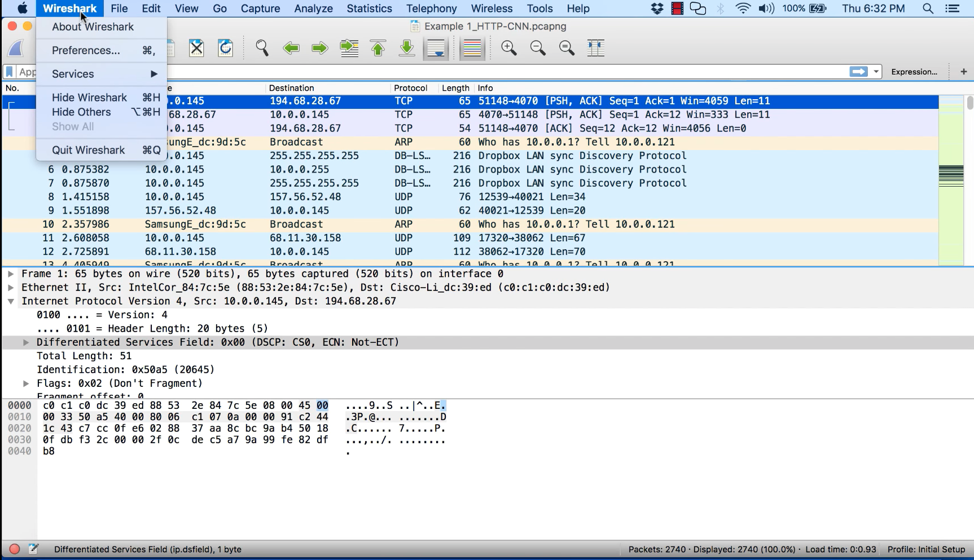Choose Hide Wireshark menu item
The width and height of the screenshot is (974, 560).
click(x=102, y=98)
